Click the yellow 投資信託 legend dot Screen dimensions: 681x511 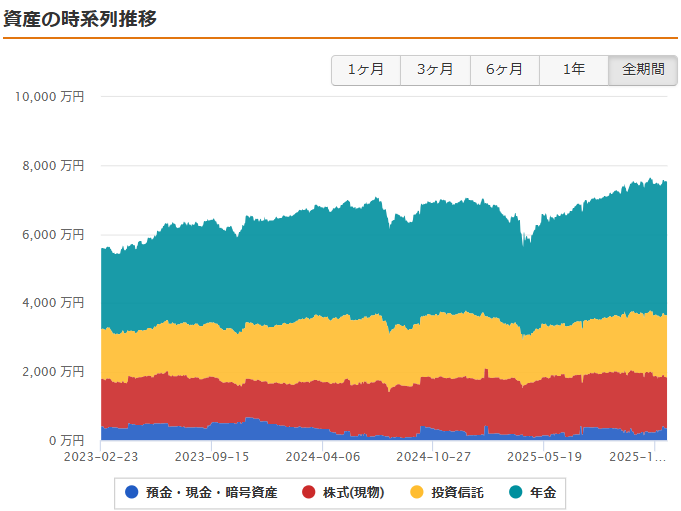click(418, 492)
